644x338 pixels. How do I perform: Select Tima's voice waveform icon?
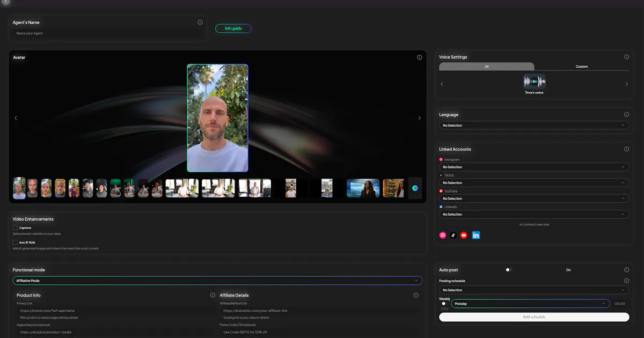535,81
